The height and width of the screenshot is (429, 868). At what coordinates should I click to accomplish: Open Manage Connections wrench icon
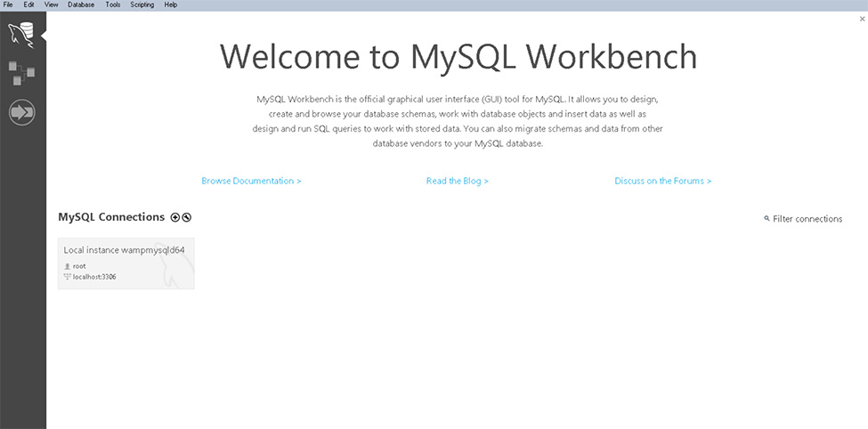(x=187, y=217)
